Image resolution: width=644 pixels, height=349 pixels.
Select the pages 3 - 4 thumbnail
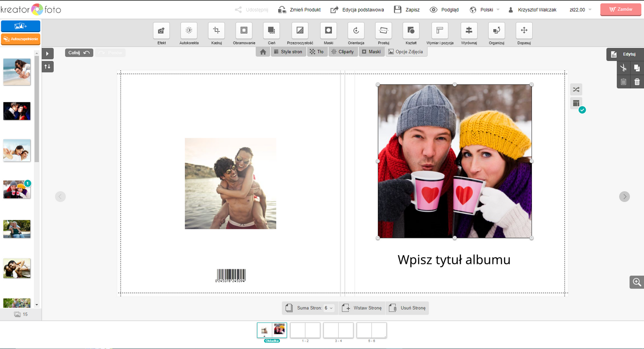click(338, 331)
